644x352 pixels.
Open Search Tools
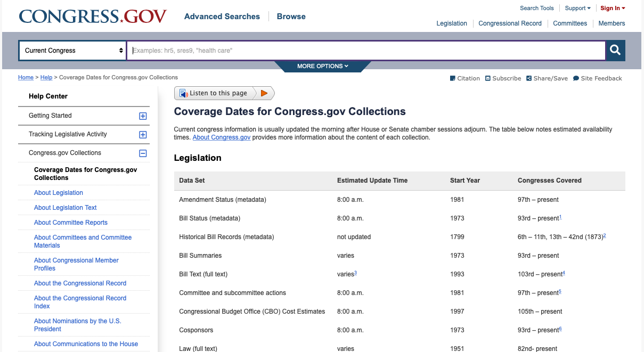(x=537, y=8)
